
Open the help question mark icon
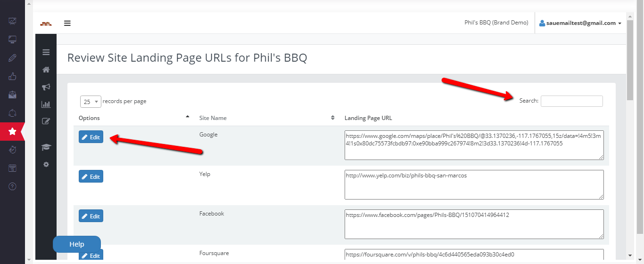pyautogui.click(x=12, y=186)
